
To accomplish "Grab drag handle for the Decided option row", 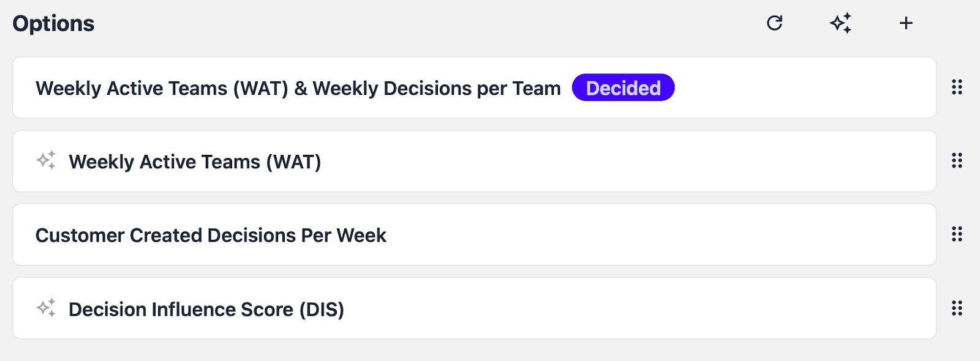I will click(x=957, y=87).
